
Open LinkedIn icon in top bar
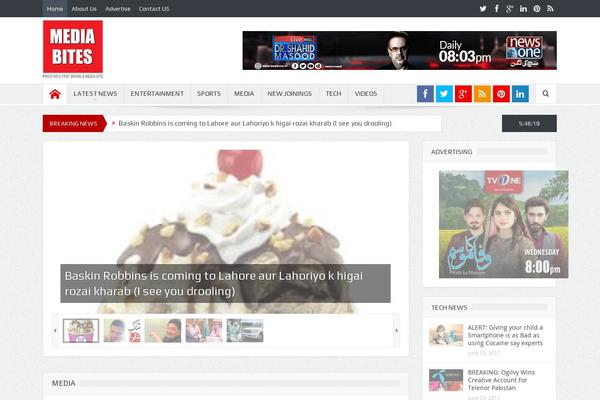point(523,8)
